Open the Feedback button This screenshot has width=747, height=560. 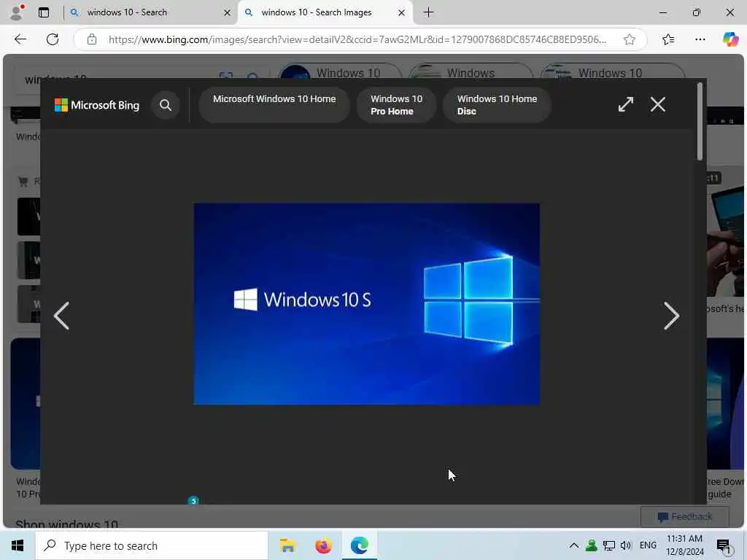[x=684, y=517]
